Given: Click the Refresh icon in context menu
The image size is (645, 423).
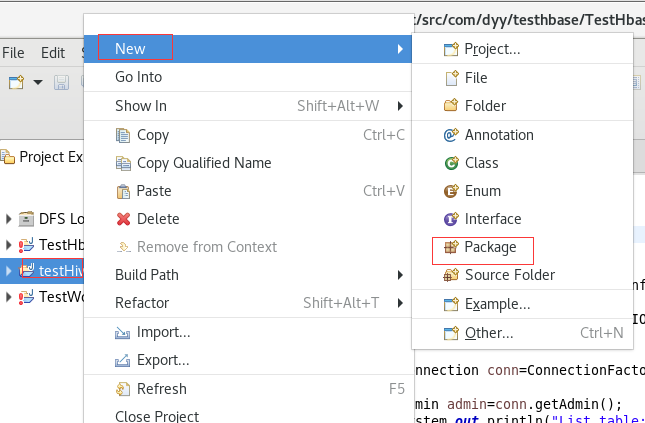Looking at the screenshot, I should (124, 389).
